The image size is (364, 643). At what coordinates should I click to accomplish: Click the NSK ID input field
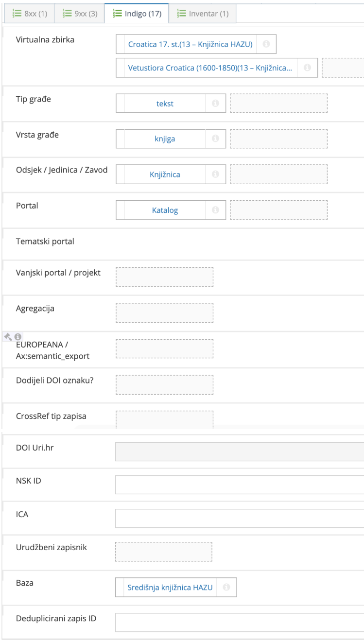pos(239,485)
